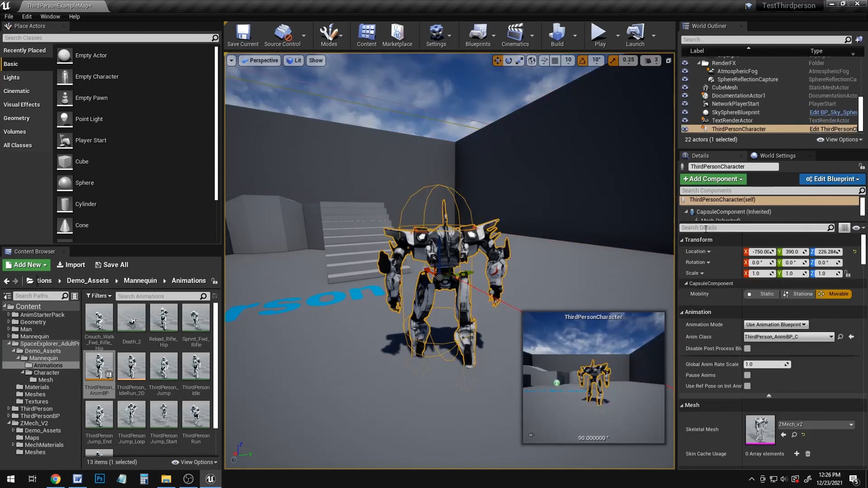Click Save All in Content Browser

pos(111,265)
